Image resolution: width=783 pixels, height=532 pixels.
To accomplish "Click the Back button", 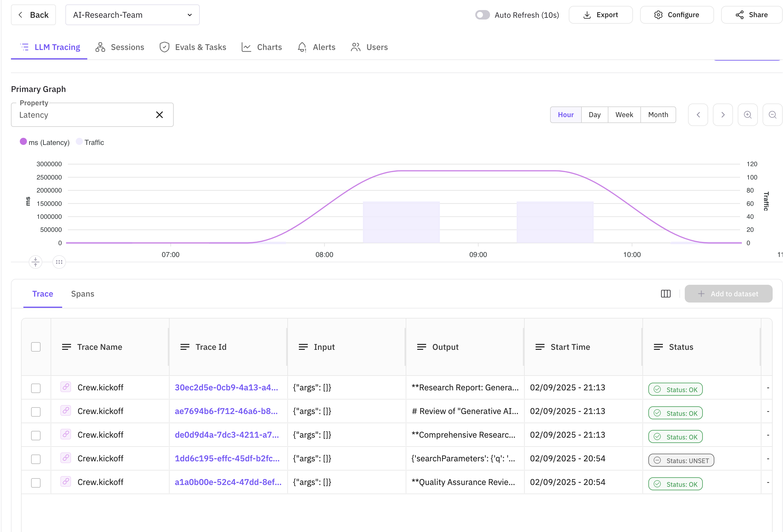I will coord(33,15).
